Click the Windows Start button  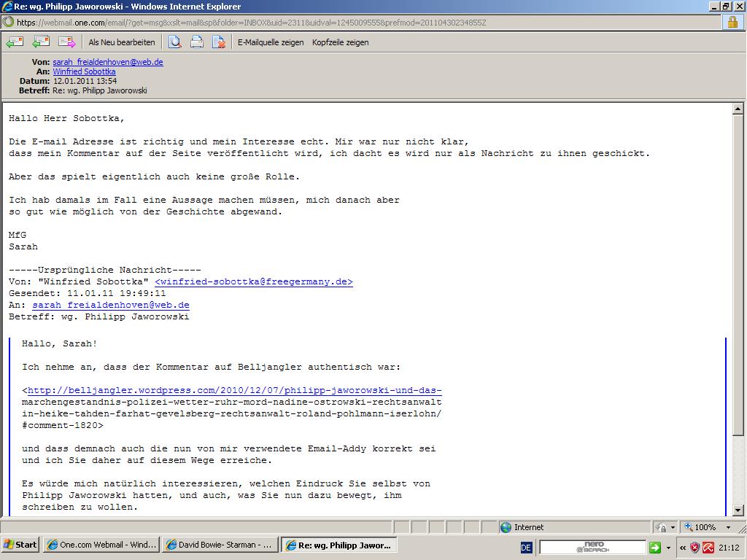click(x=20, y=545)
